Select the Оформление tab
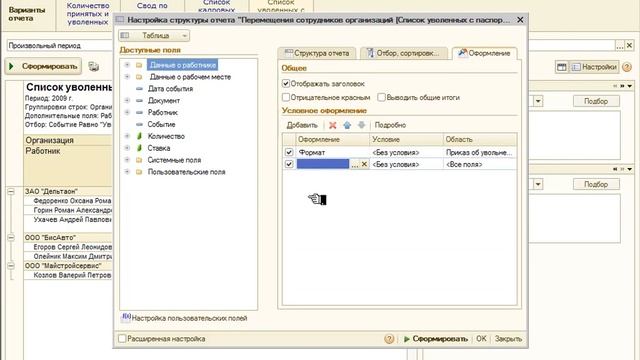Image resolution: width=640 pixels, height=360 pixels. pyautogui.click(x=484, y=53)
